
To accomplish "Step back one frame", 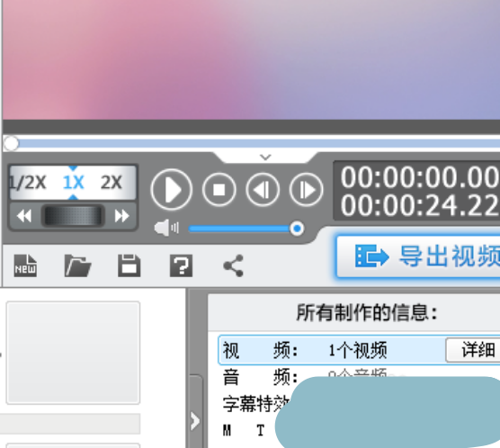I will (x=263, y=190).
